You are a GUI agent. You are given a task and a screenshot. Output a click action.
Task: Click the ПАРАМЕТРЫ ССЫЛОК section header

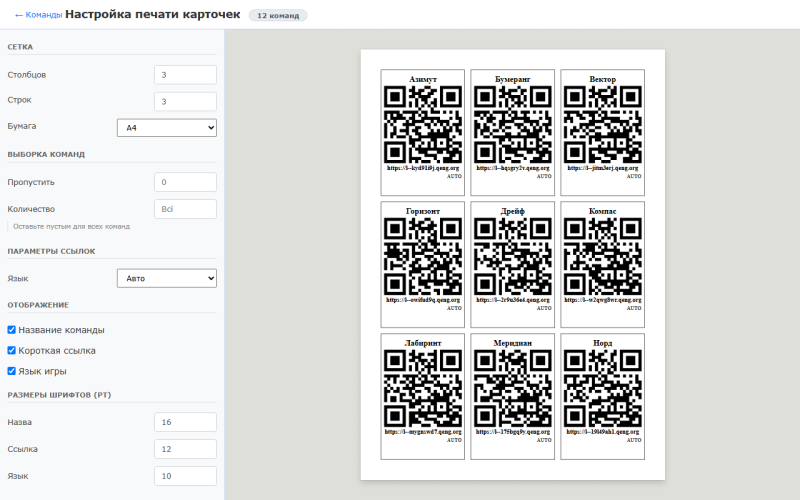(x=52, y=251)
